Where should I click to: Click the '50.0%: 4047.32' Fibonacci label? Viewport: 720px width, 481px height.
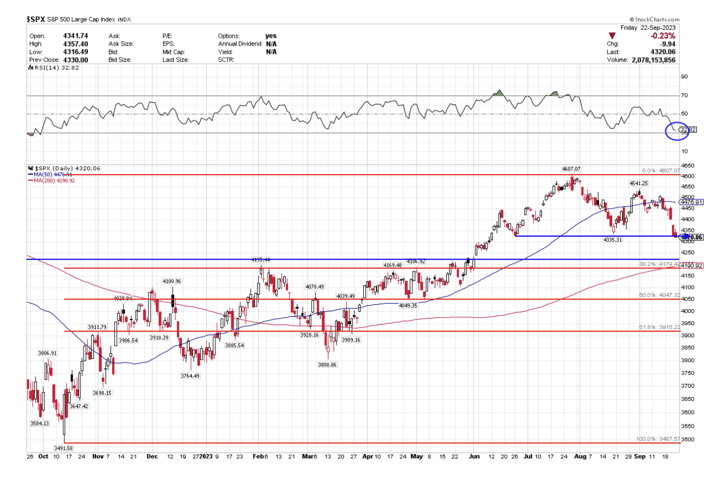660,295
